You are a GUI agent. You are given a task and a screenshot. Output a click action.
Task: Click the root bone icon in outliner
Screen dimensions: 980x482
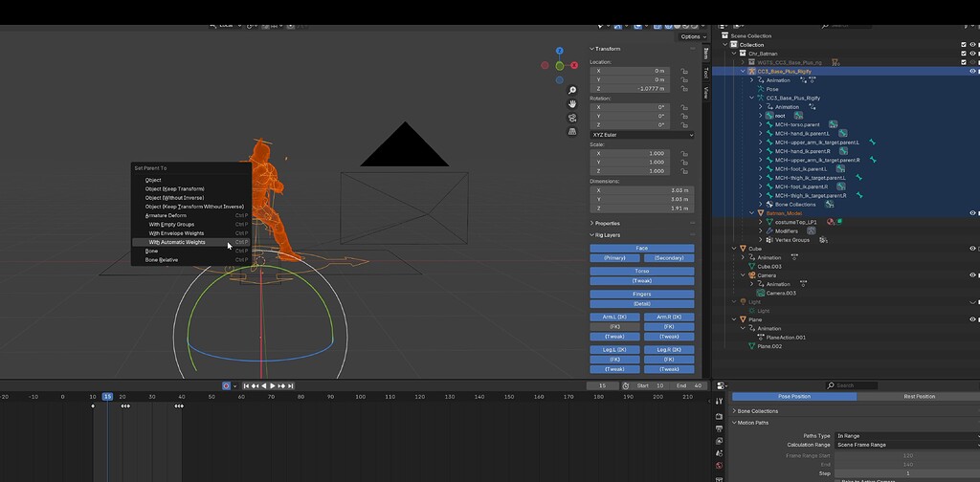click(769, 116)
